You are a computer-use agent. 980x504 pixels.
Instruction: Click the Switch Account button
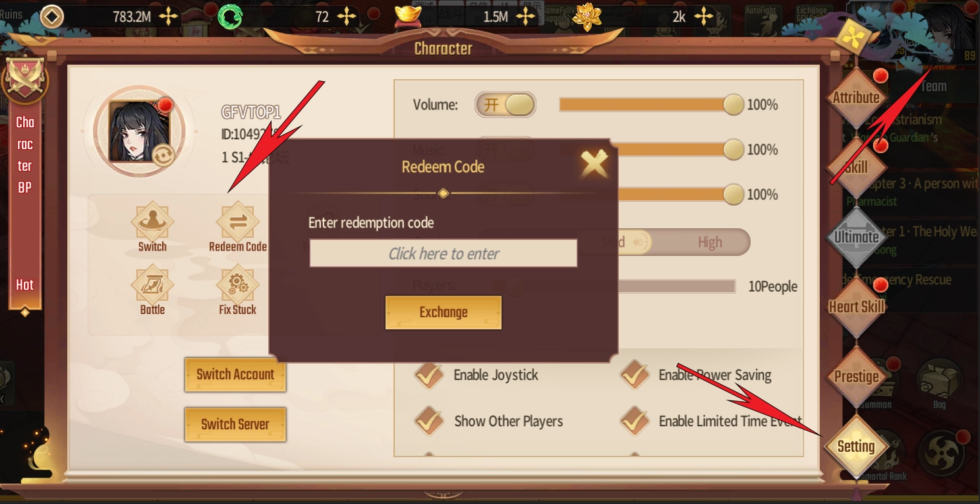(235, 374)
